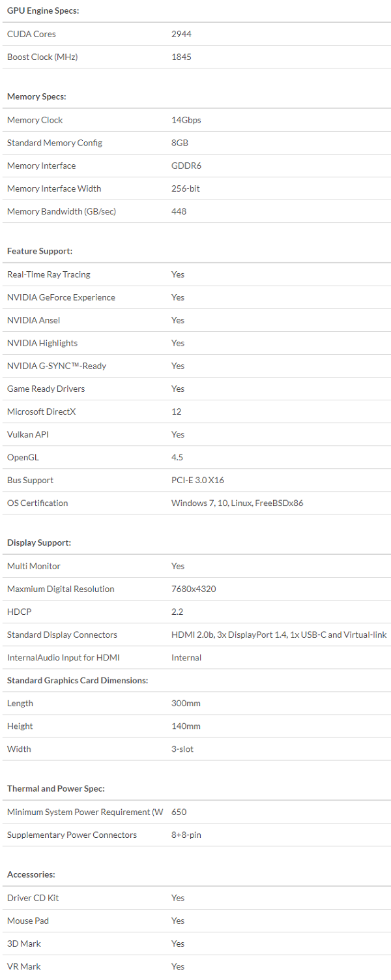
Task: Click the Mouse Pad accessory label
Action: [28, 921]
